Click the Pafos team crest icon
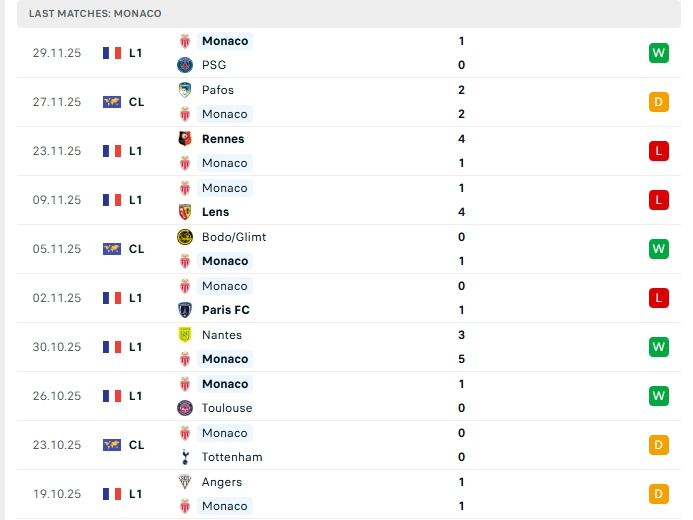The width and height of the screenshot is (693, 520). pyautogui.click(x=184, y=90)
